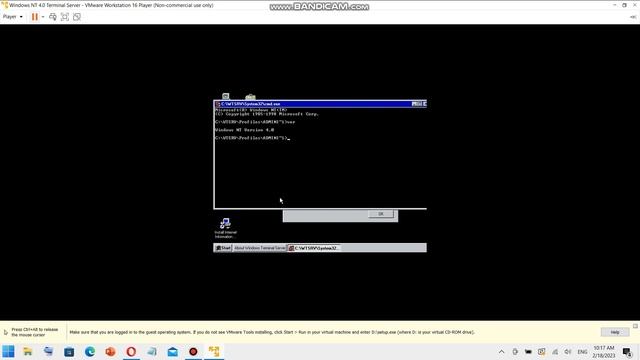Screen dimensions: 640x360
Task: Open PowerPoint from the host taskbar
Action: pyautogui.click(x=110, y=351)
